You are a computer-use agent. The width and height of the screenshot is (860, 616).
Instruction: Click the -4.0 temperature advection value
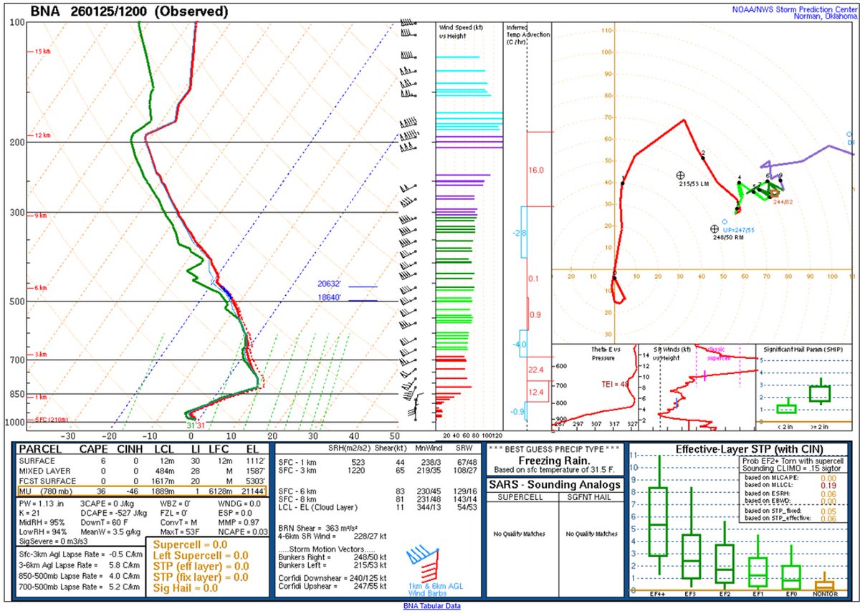521,344
